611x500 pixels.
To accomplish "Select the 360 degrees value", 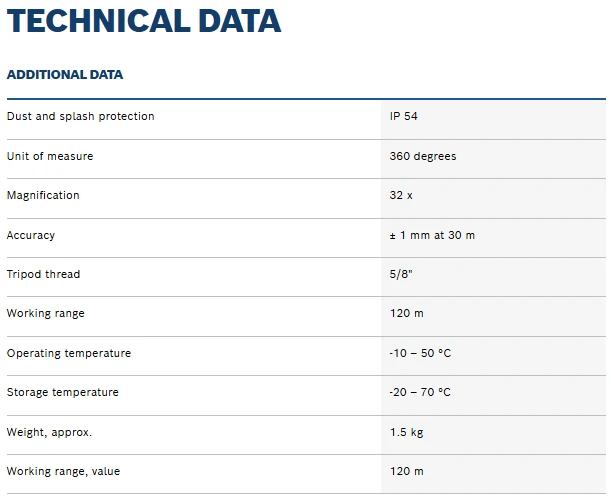I will point(423,156).
